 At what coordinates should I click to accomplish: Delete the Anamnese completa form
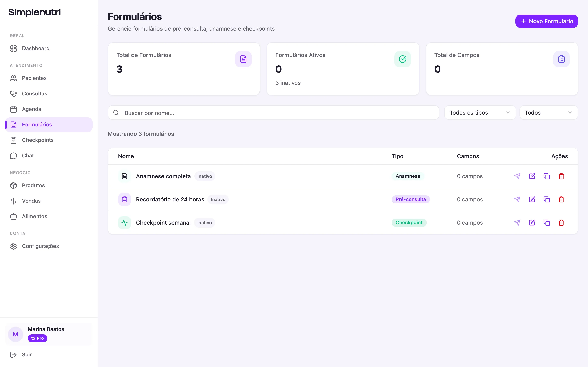point(561,176)
